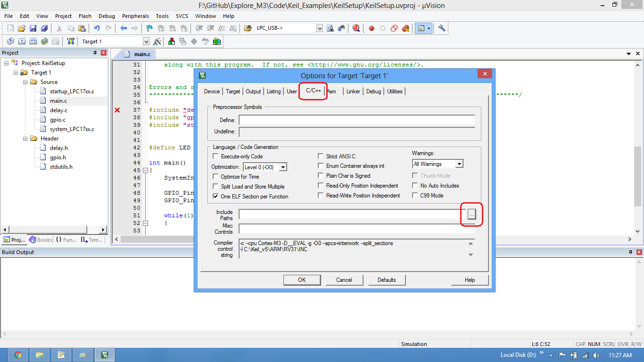Collapse Project: KeilSetup tree node
The height and width of the screenshot is (362, 644).
[x=6, y=63]
